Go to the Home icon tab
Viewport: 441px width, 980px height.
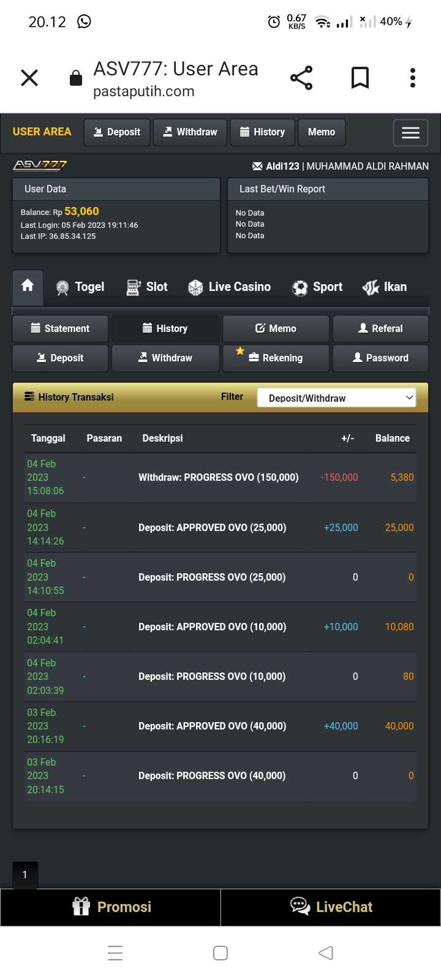click(28, 286)
